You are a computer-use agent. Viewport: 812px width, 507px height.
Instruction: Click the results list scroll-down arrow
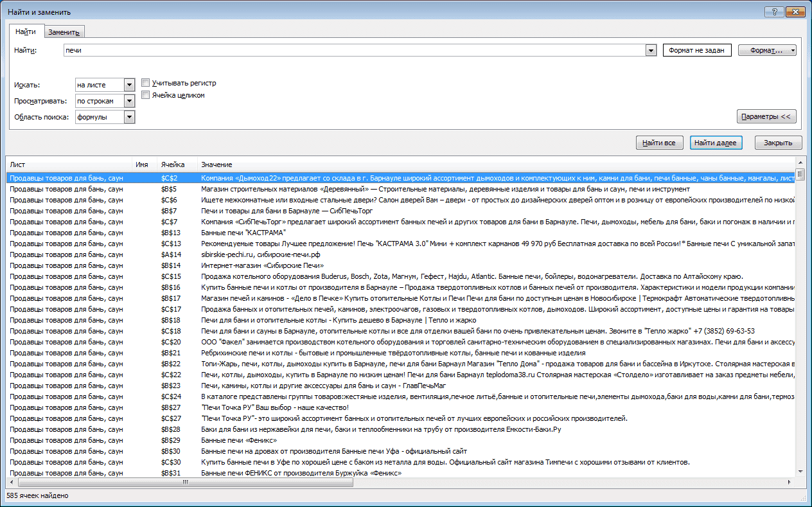click(x=801, y=472)
